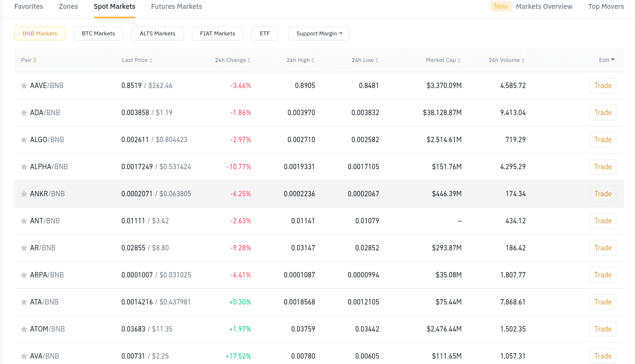This screenshot has width=635, height=364.
Task: Select last price 0.8519 / $262.46
Action: pyautogui.click(x=147, y=86)
